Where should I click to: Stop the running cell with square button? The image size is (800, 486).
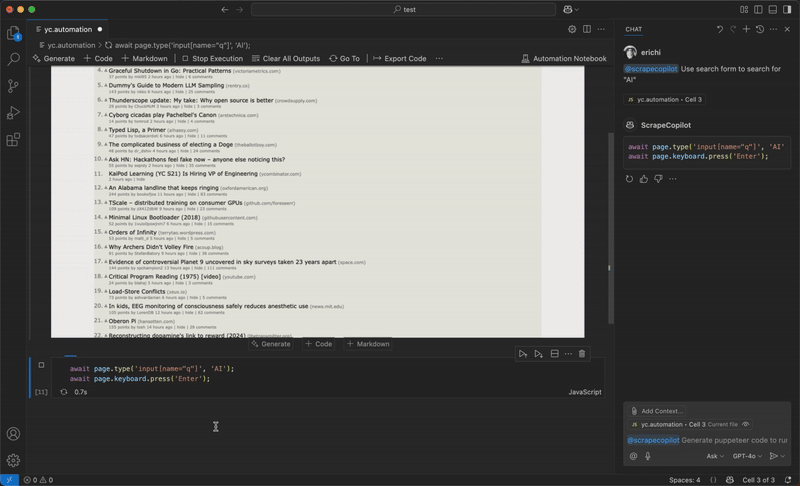[x=41, y=365]
